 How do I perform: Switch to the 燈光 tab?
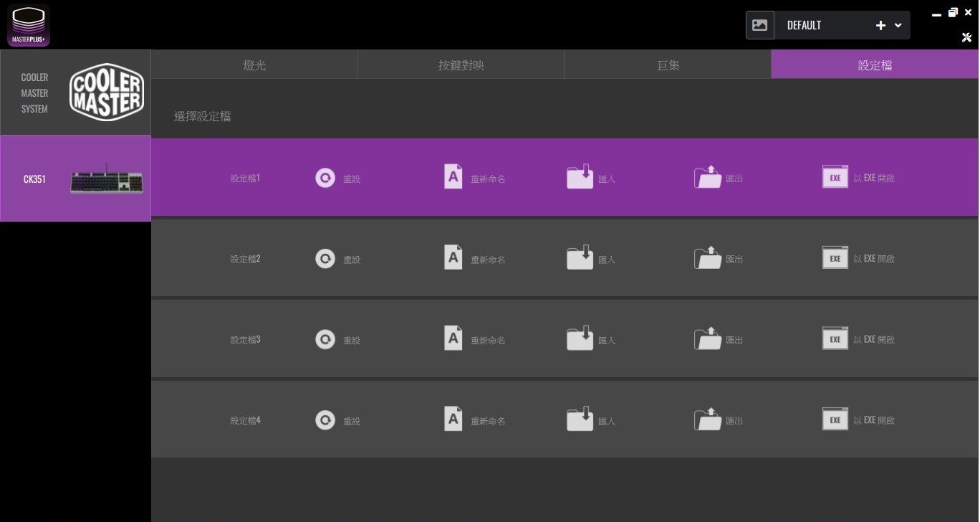(254, 65)
